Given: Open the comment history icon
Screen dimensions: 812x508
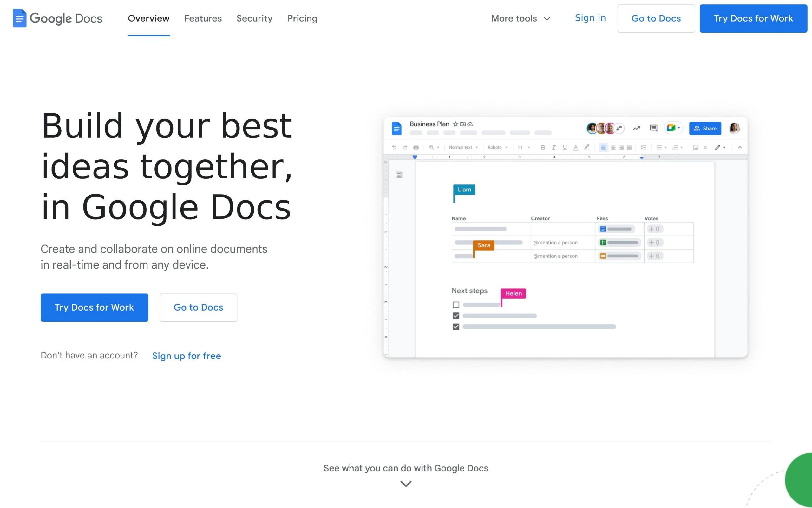Looking at the screenshot, I should 653,128.
